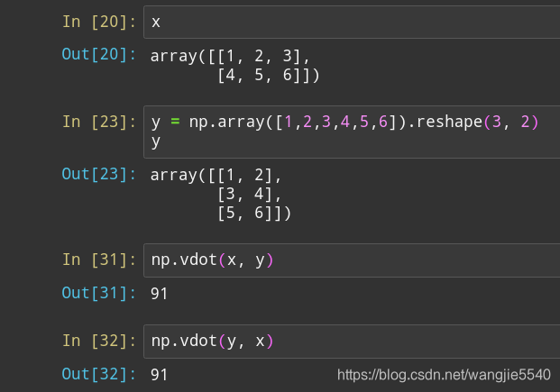Screen dimensions: 560x392
Task: Select the Out[32]: prompt label
Action: point(99,374)
